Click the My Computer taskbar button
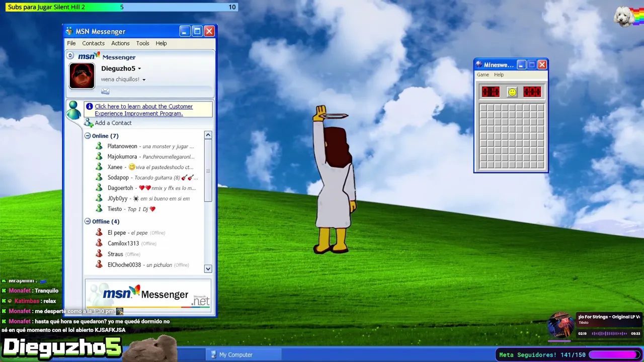Viewport: 644px width, 362px height. point(244,354)
